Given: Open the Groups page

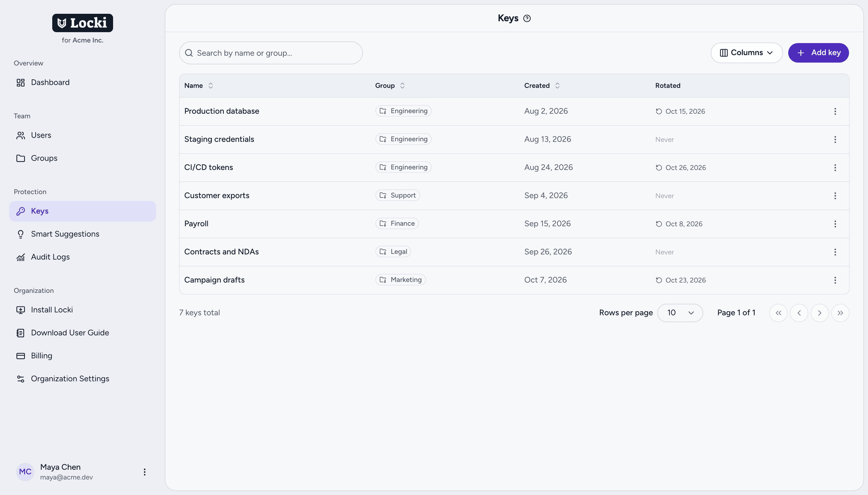Looking at the screenshot, I should [x=83, y=158].
